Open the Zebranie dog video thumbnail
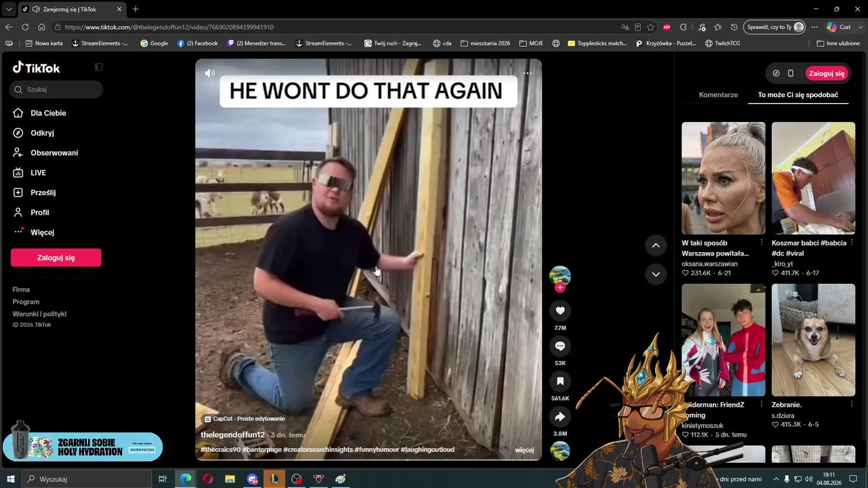The height and width of the screenshot is (488, 868). pyautogui.click(x=814, y=340)
